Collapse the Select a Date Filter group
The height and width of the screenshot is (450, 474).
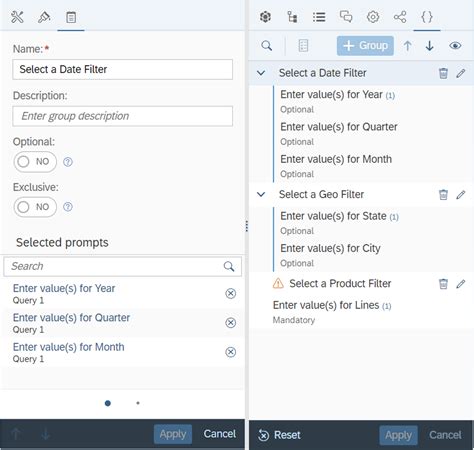[261, 73]
